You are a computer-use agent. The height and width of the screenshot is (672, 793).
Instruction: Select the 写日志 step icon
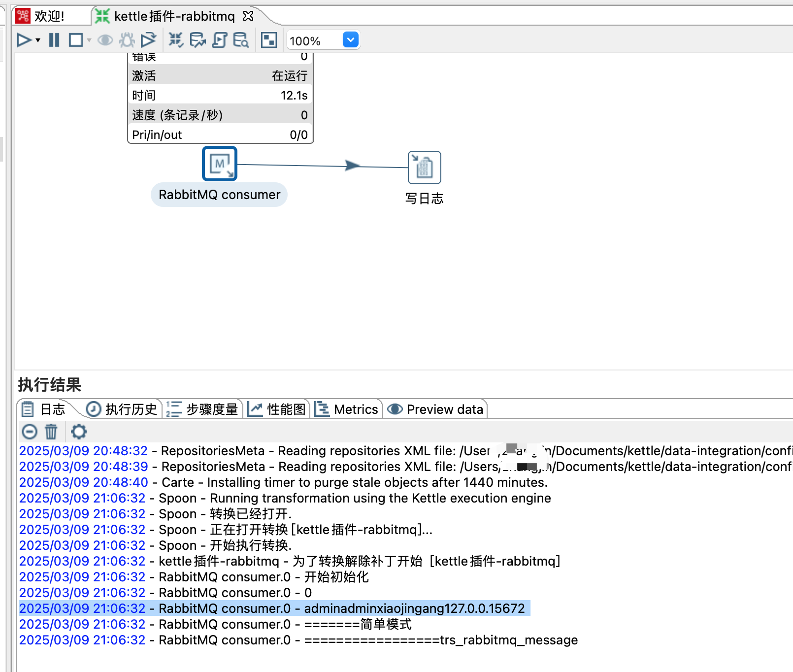point(424,168)
